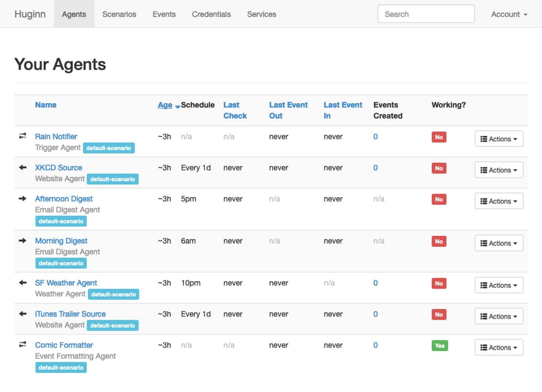This screenshot has width=542, height=392.
Task: Click the green Yes badge for Comic Formatter
Action: [440, 346]
